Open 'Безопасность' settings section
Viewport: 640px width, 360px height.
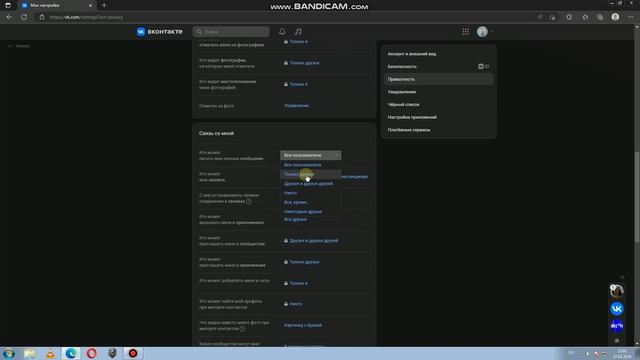(438, 67)
